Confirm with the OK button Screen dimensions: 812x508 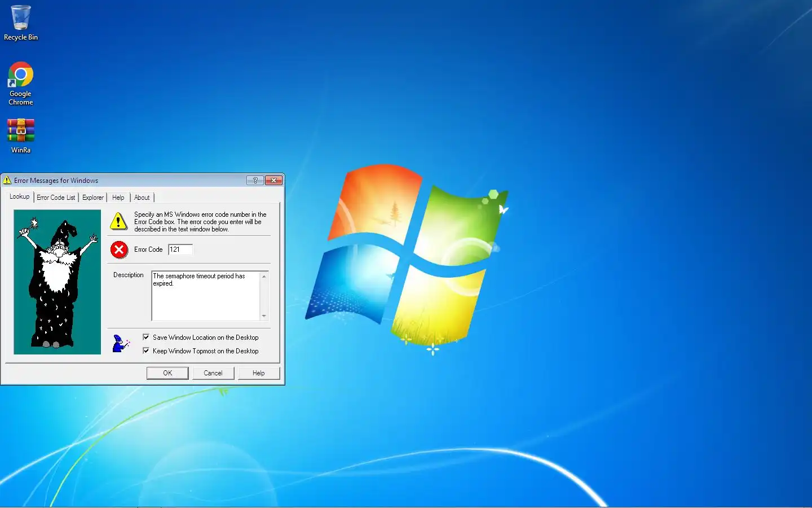point(167,373)
